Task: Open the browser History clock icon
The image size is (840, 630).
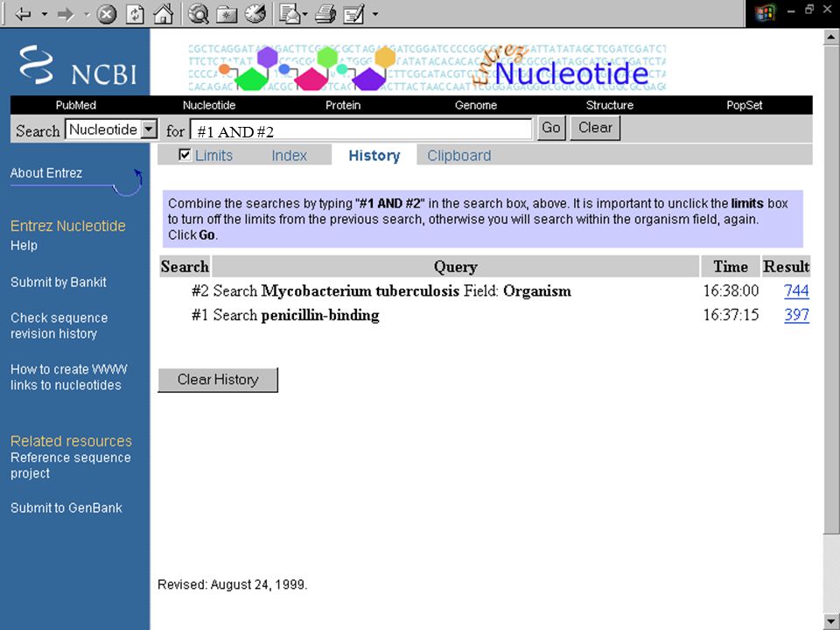Action: pos(255,13)
